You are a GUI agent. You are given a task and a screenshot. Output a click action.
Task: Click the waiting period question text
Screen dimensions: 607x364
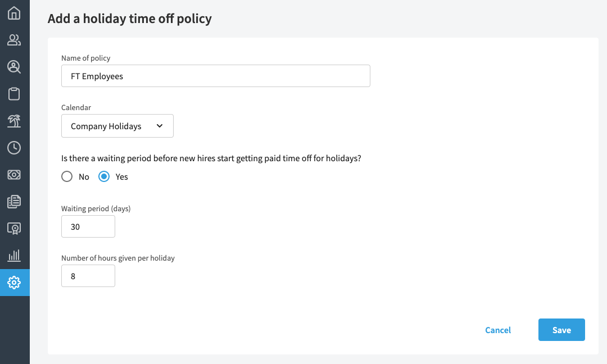pyautogui.click(x=211, y=158)
